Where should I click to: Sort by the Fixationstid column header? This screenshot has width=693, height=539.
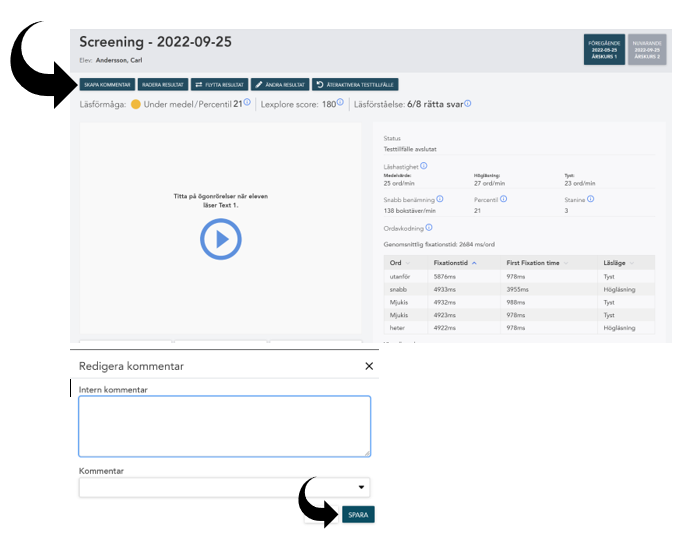pos(464,263)
